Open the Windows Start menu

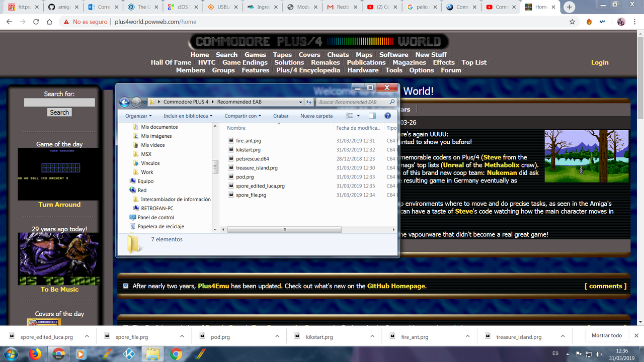(11, 354)
